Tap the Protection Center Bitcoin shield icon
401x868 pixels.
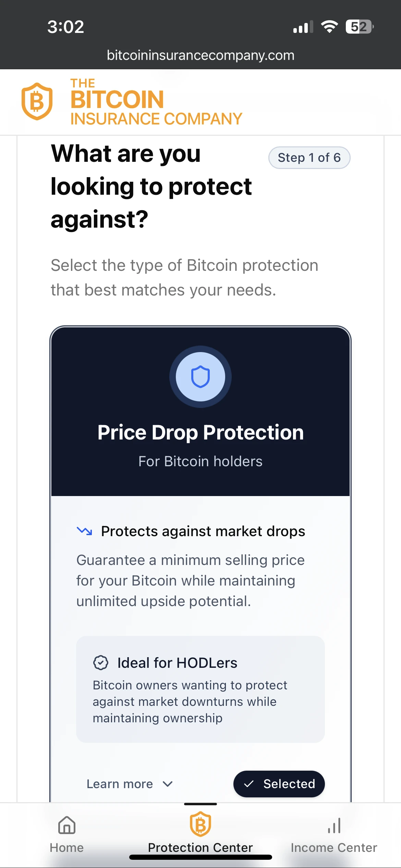tap(200, 824)
